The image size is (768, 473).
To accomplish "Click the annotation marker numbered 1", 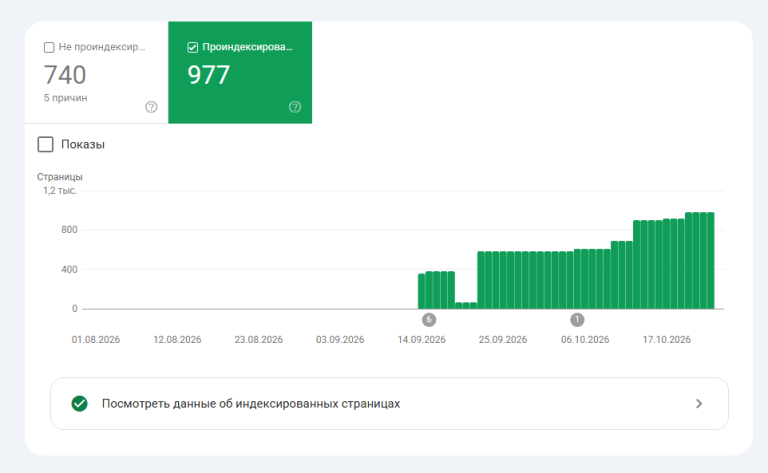I will pyautogui.click(x=577, y=320).
